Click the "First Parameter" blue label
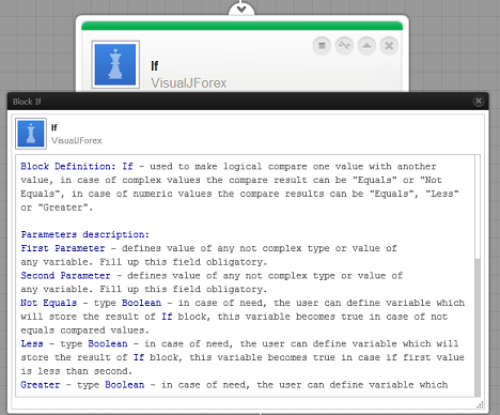Screen dimensions: 500x415 click(x=63, y=248)
